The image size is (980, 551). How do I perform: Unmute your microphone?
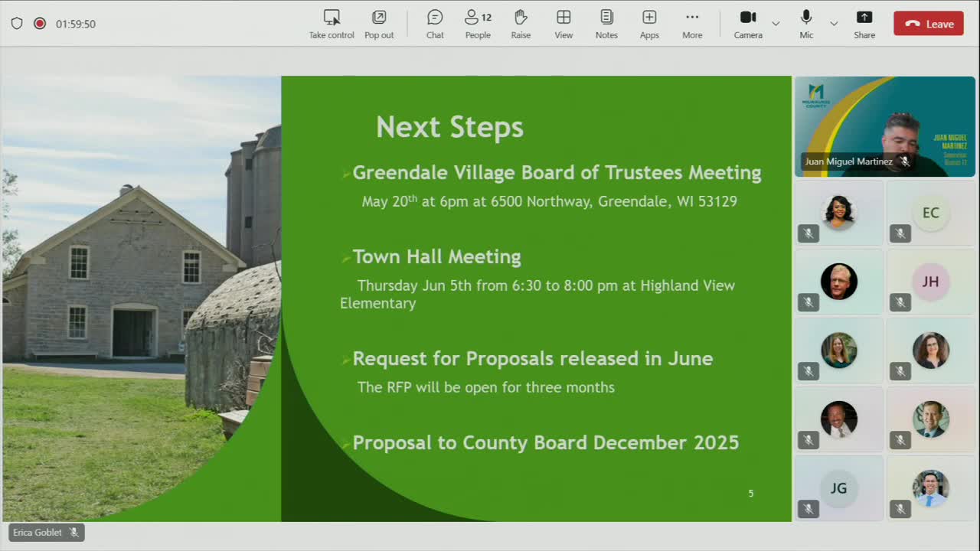coord(805,24)
